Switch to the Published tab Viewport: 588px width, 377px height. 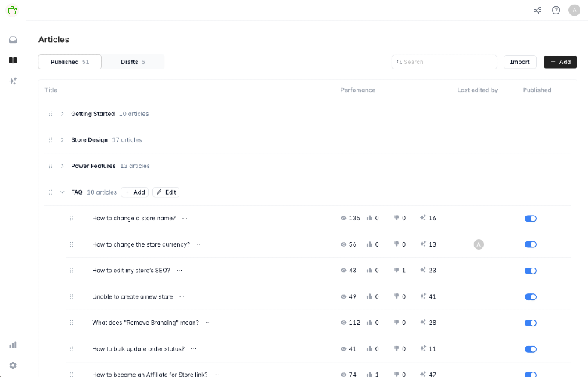coord(70,62)
